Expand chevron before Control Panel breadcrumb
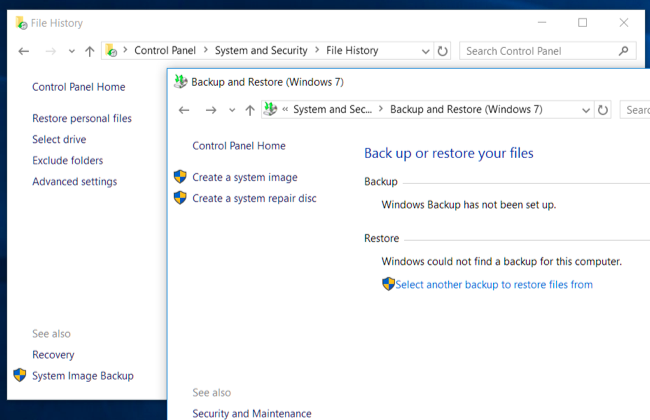 pos(125,50)
